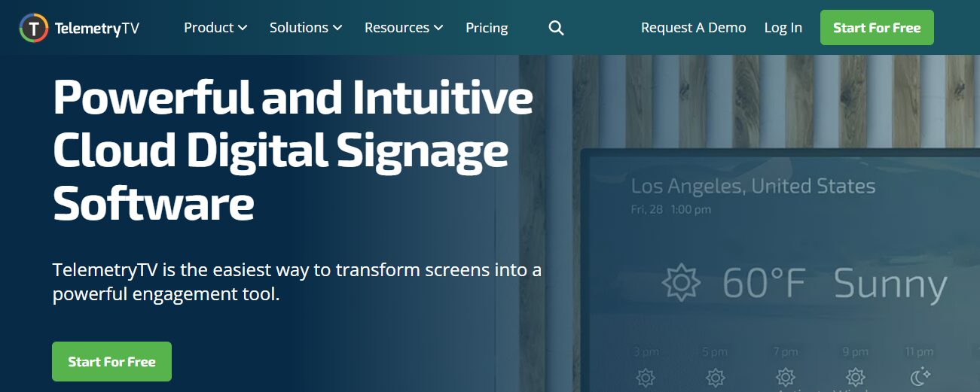Select the 5 pm forecast sun icon
Viewport: 980px width, 392px height.
coord(715,376)
